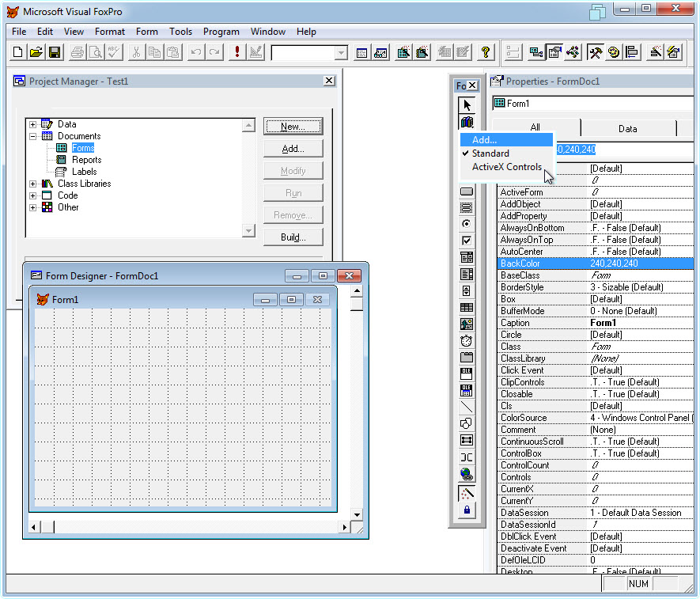Select the Container control tool

tap(467, 441)
